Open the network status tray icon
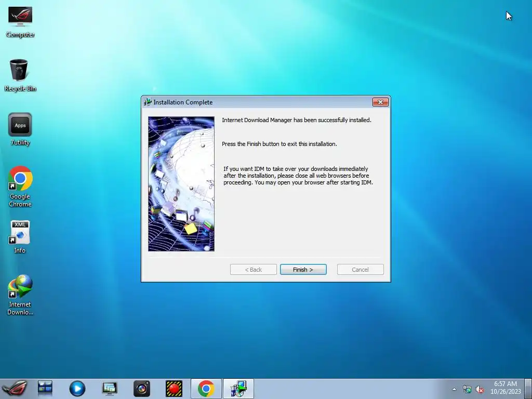 [x=467, y=390]
